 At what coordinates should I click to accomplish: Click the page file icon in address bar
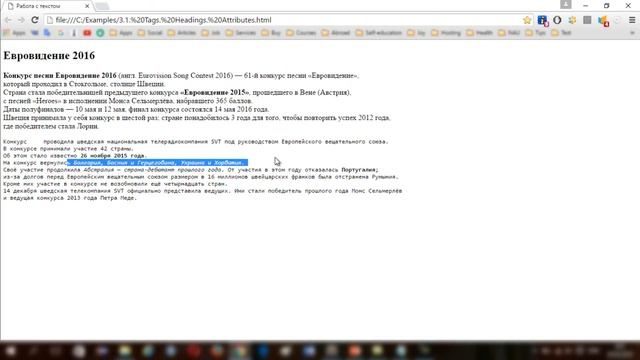pos(50,20)
